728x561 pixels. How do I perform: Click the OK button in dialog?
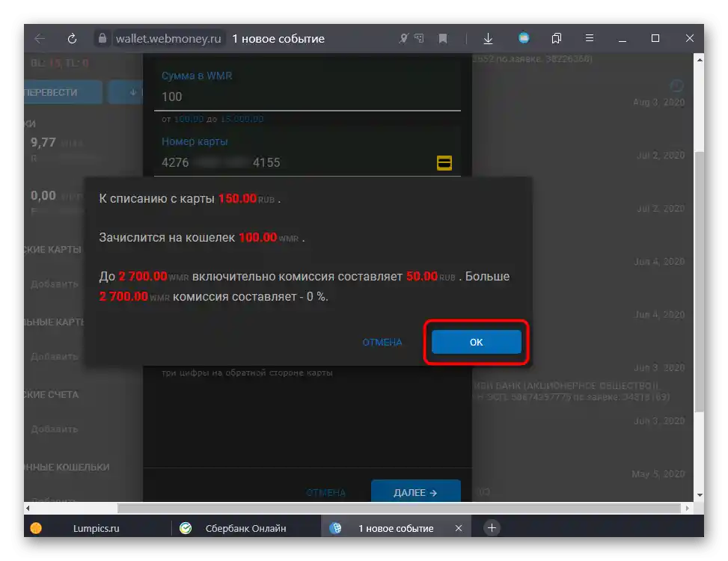point(476,342)
